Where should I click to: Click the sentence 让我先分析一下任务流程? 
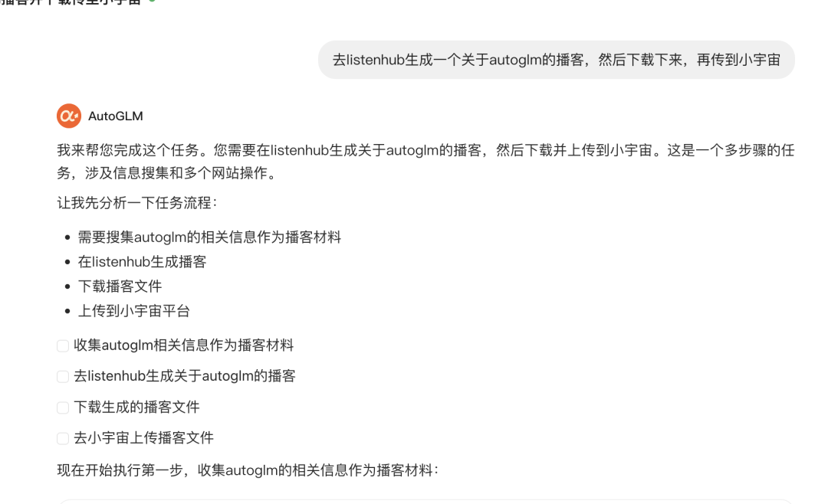137,203
